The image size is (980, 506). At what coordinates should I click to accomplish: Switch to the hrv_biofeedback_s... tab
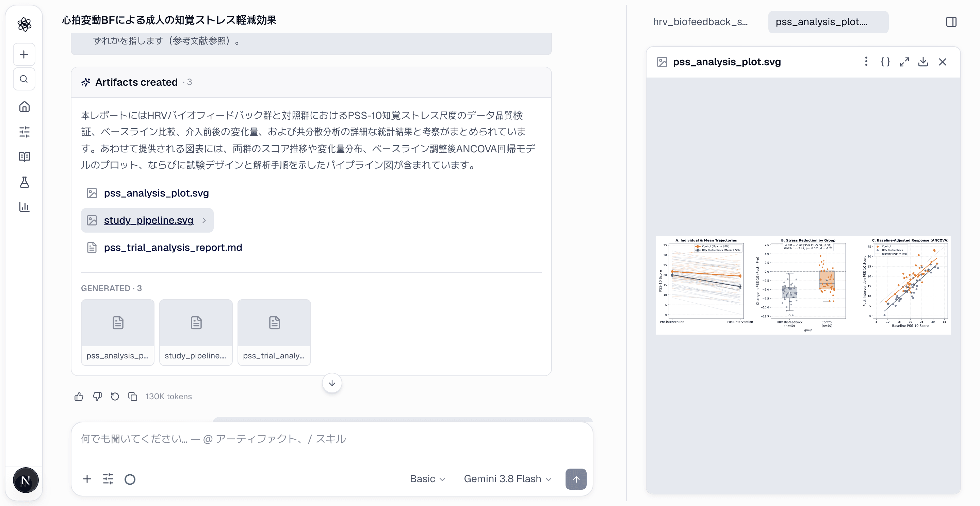coord(700,22)
